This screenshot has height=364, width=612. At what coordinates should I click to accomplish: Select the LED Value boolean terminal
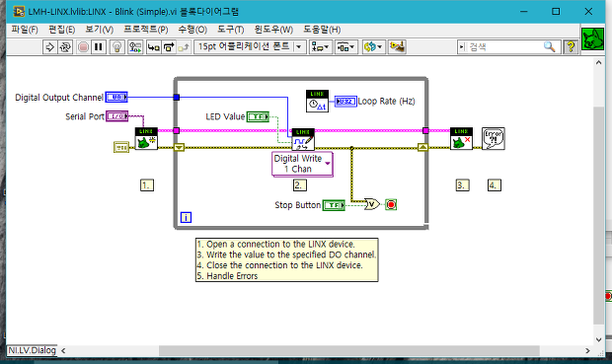(258, 116)
